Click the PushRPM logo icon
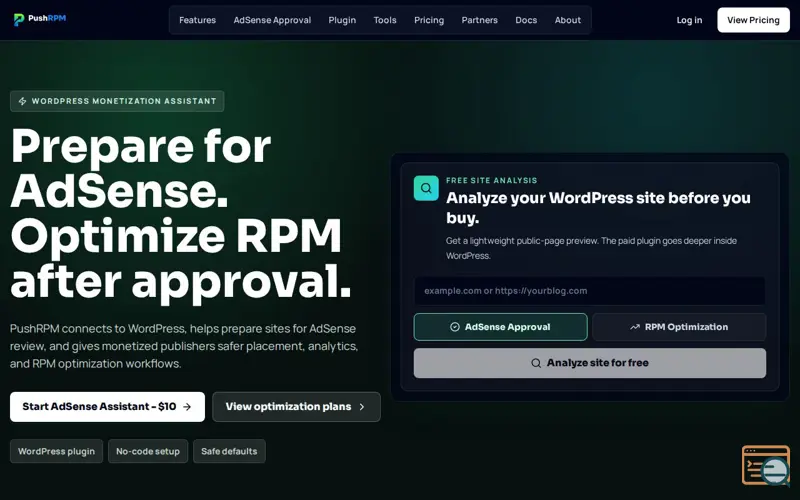The image size is (800, 500). 19,19
